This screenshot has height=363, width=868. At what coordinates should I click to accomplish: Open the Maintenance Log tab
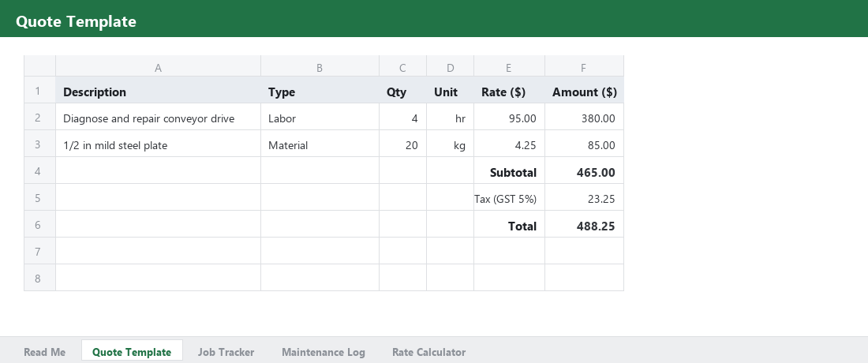(324, 352)
